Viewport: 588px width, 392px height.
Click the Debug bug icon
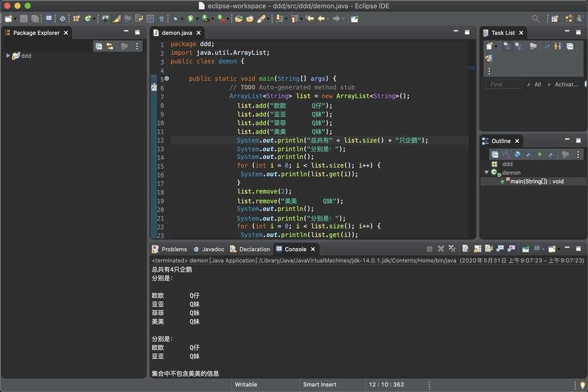(175, 18)
